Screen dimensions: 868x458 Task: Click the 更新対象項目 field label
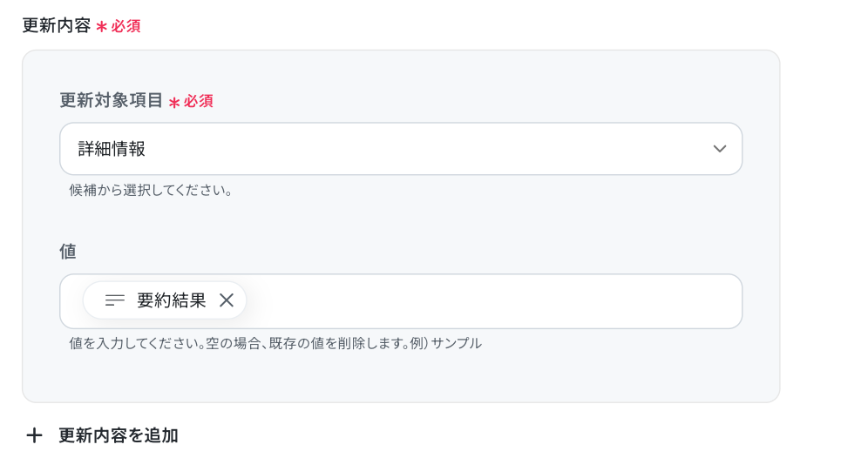click(x=111, y=101)
